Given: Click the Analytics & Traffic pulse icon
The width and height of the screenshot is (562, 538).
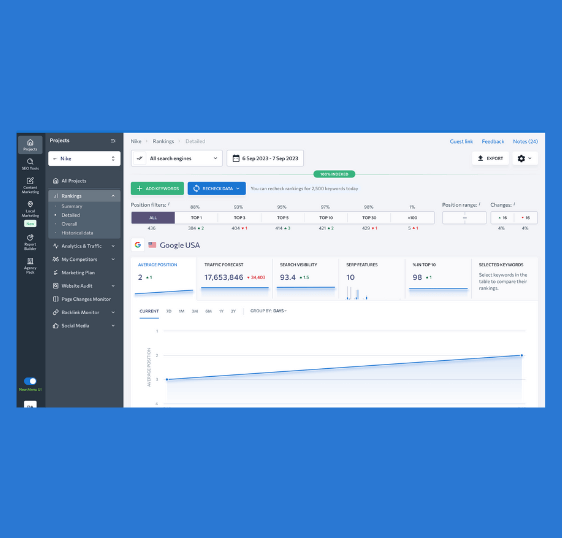Looking at the screenshot, I should [56, 246].
